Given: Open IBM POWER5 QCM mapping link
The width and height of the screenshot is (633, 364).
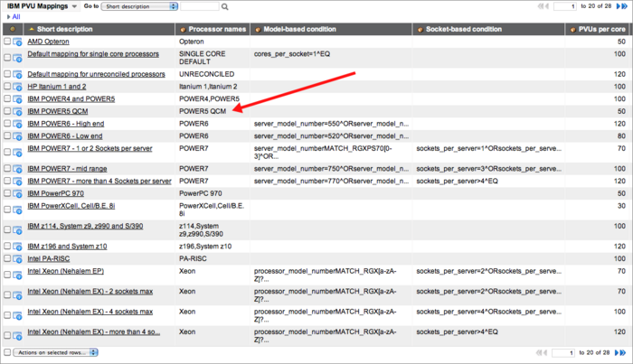Looking at the screenshot, I should coord(58,111).
